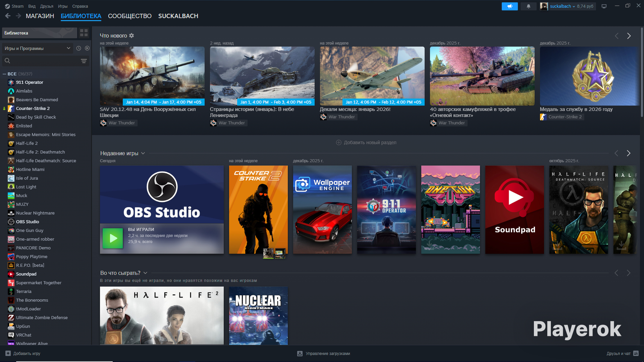
Task: Expand the Во что сыграть? shelf dropdown
Action: (x=145, y=273)
